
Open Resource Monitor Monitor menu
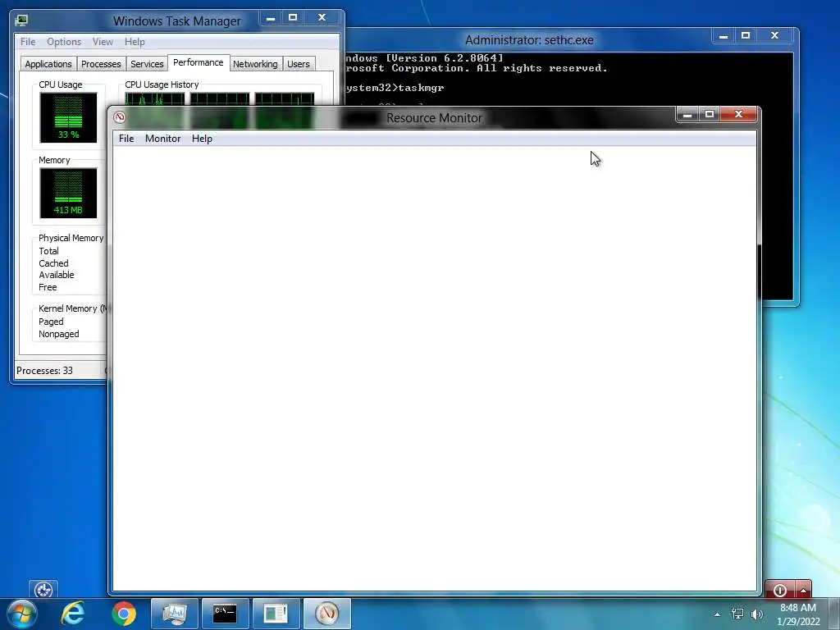click(163, 138)
